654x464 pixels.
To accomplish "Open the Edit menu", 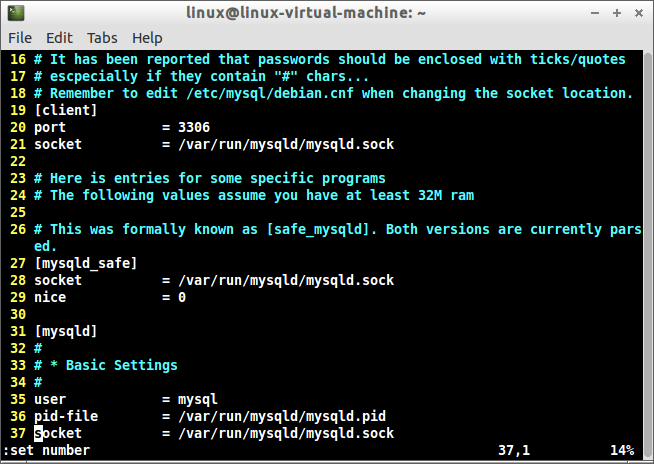I will click(x=59, y=38).
